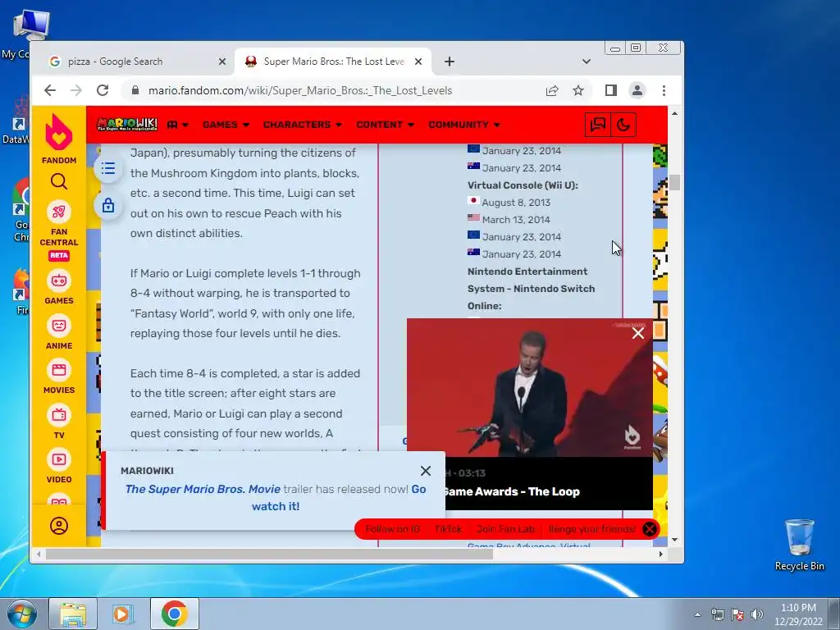Select the Recycle Bin desktop icon
This screenshot has width=840, height=630.
point(799,545)
